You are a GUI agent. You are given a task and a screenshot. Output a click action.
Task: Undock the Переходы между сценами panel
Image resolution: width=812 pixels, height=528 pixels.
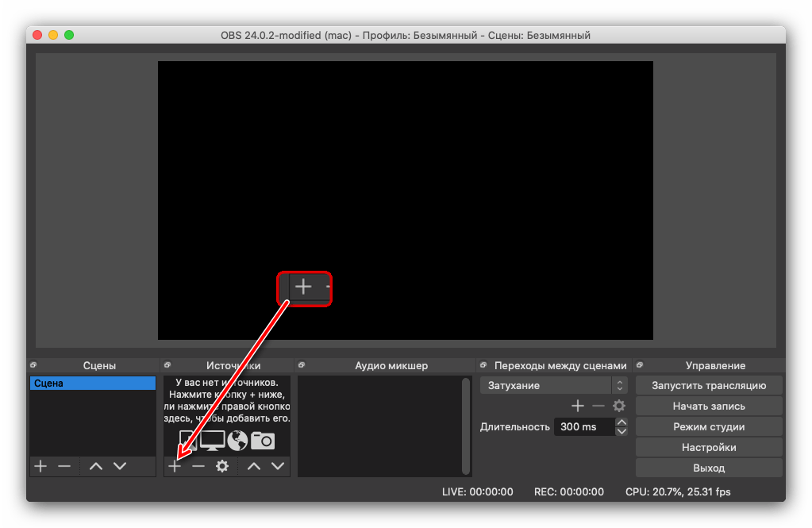coord(483,365)
